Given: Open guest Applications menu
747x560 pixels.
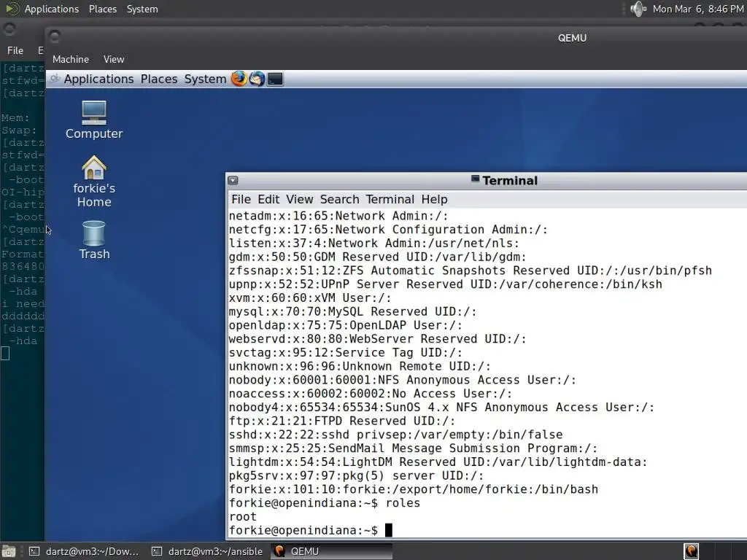Looking at the screenshot, I should pyautogui.click(x=98, y=79).
